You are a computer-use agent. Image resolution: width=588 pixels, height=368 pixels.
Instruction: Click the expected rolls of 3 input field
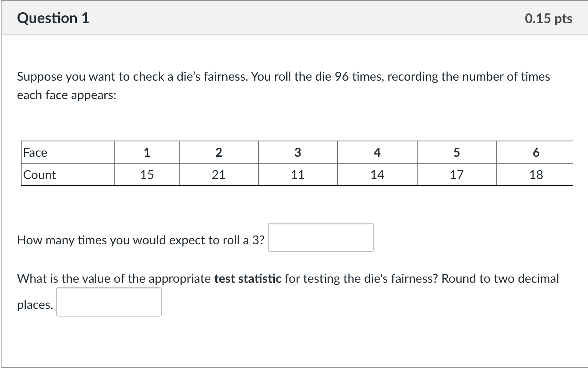click(320, 237)
